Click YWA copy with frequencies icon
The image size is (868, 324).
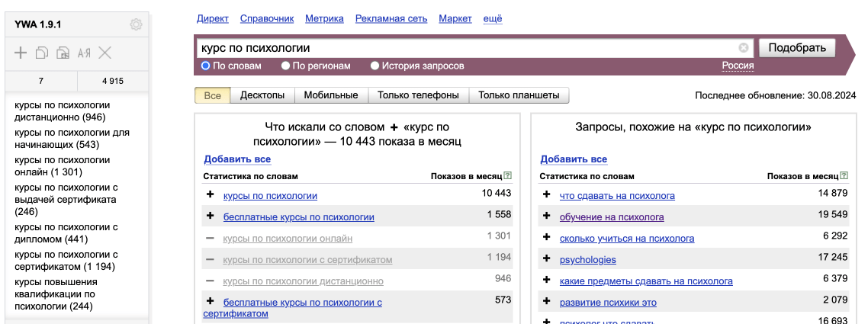[x=63, y=53]
